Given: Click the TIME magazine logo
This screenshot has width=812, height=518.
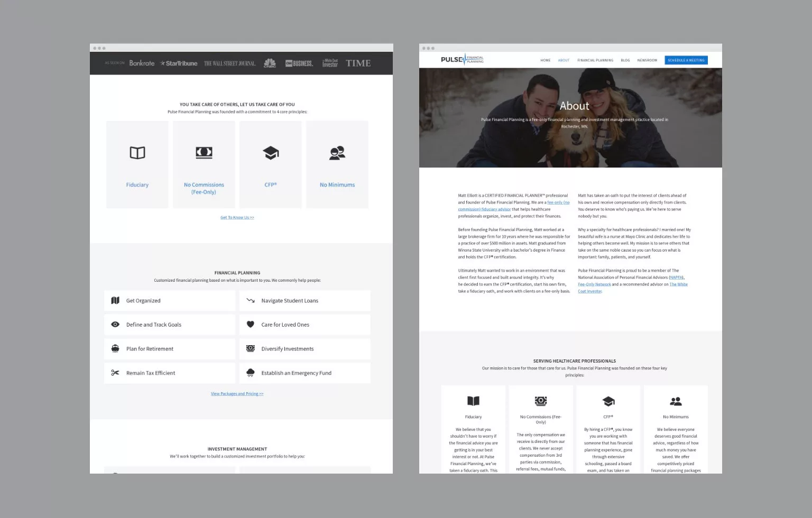Looking at the screenshot, I should [358, 63].
